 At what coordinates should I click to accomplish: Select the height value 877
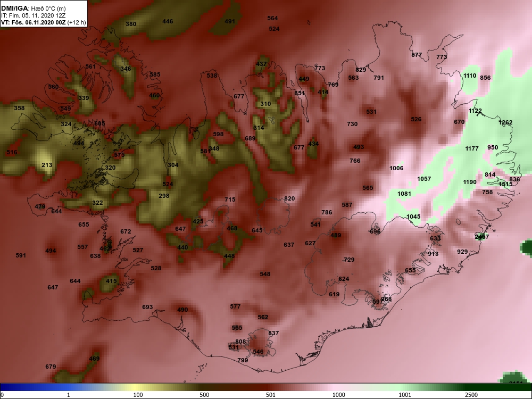tap(417, 55)
